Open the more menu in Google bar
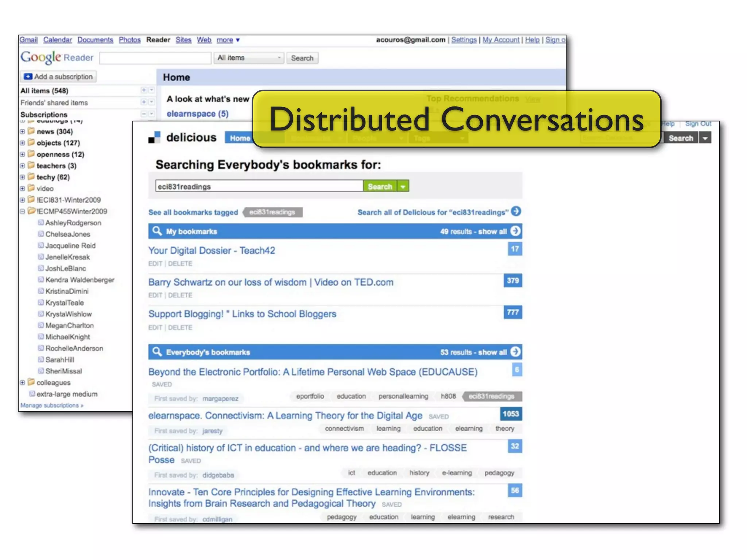This screenshot has width=747, height=560. (228, 40)
